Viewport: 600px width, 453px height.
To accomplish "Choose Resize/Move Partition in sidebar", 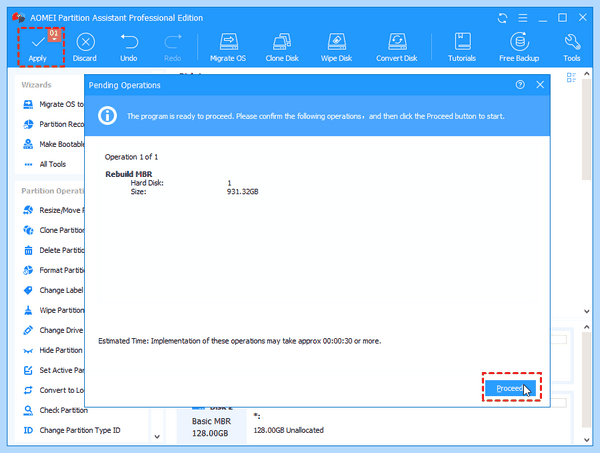I will [54, 210].
